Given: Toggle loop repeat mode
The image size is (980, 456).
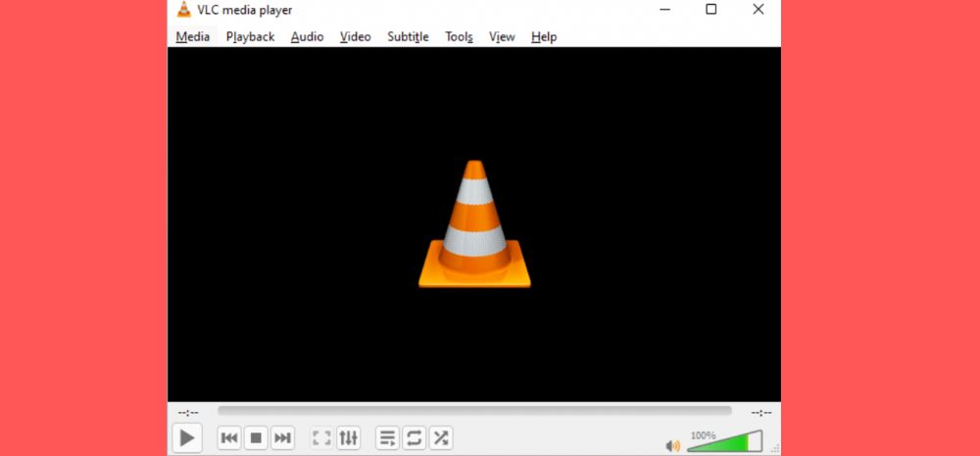Looking at the screenshot, I should click(414, 438).
